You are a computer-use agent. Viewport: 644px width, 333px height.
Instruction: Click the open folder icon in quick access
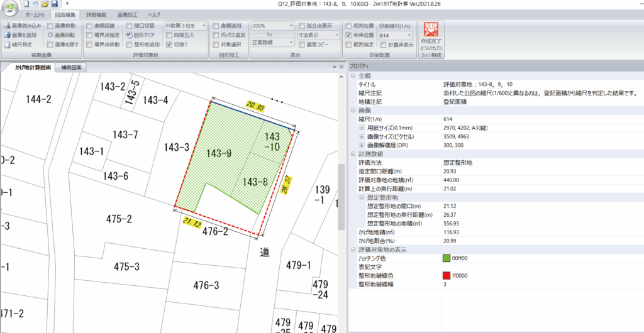click(45, 4)
